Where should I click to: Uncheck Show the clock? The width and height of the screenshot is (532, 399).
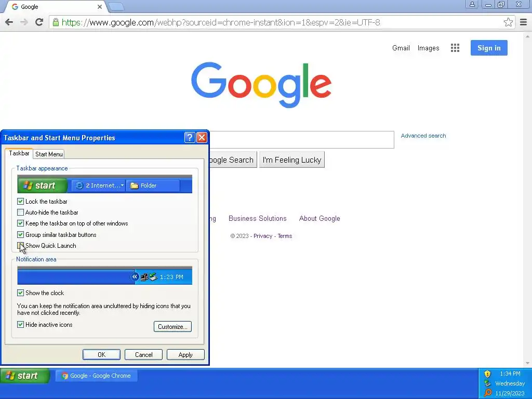click(x=20, y=293)
